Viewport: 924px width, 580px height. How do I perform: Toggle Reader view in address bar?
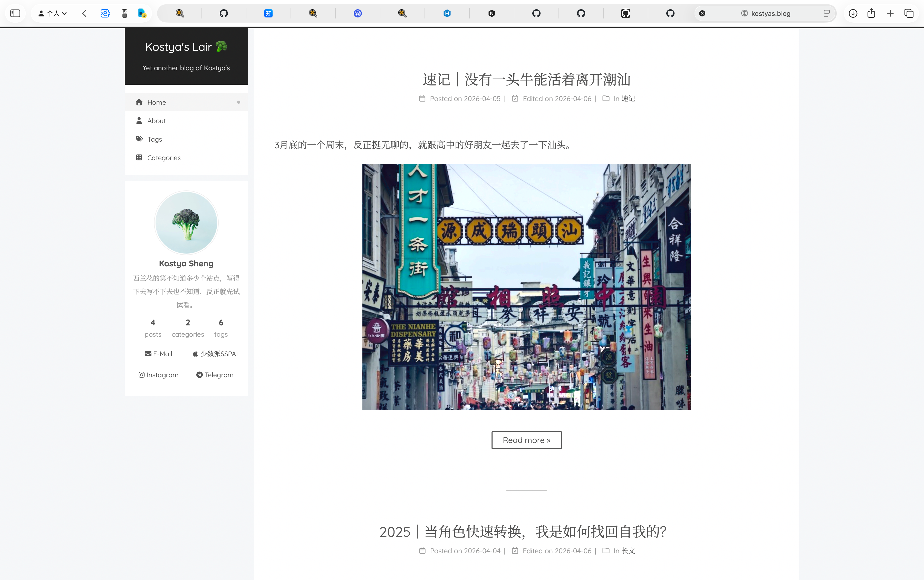826,13
